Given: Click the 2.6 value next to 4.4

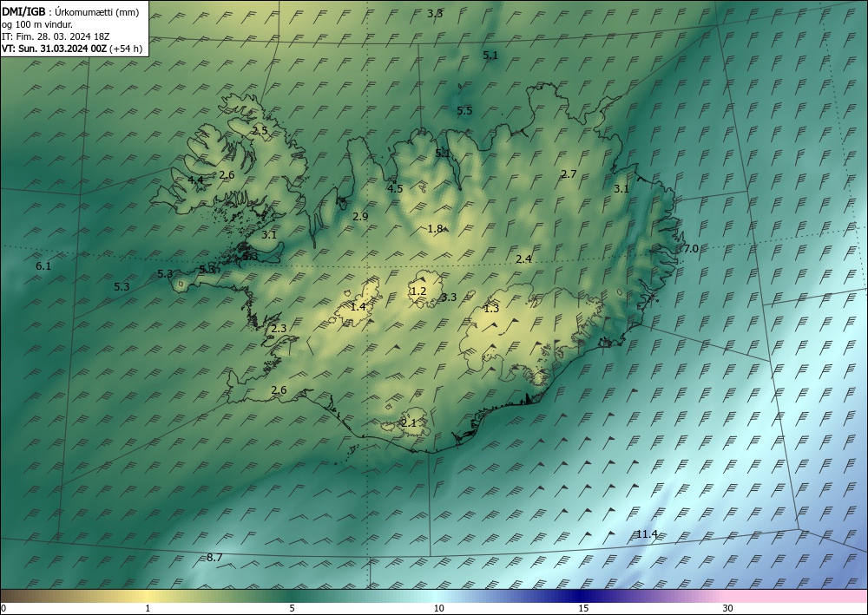Looking at the screenshot, I should click(x=227, y=174).
